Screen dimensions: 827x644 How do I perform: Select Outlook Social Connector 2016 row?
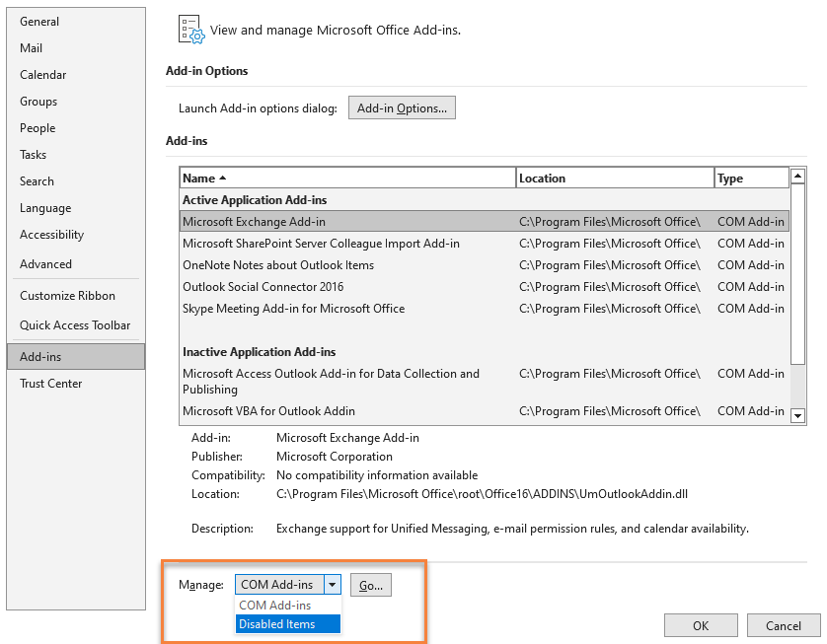pos(485,287)
